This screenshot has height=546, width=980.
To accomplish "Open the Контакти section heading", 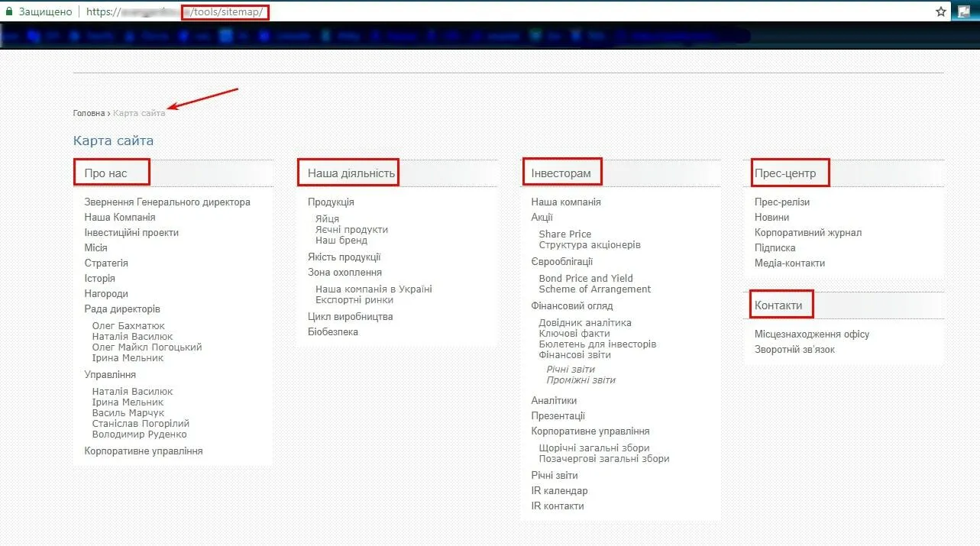I will (x=778, y=305).
